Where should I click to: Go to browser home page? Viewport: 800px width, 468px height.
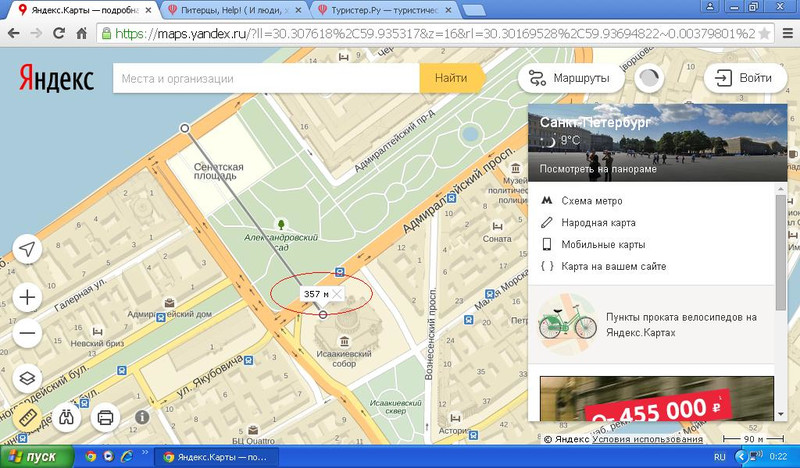82,34
